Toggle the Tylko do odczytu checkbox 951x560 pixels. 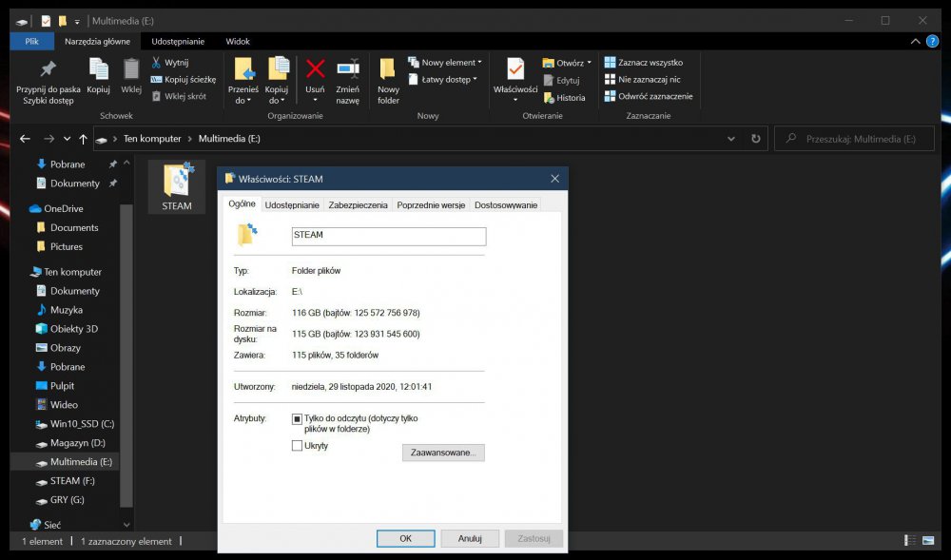pos(297,418)
